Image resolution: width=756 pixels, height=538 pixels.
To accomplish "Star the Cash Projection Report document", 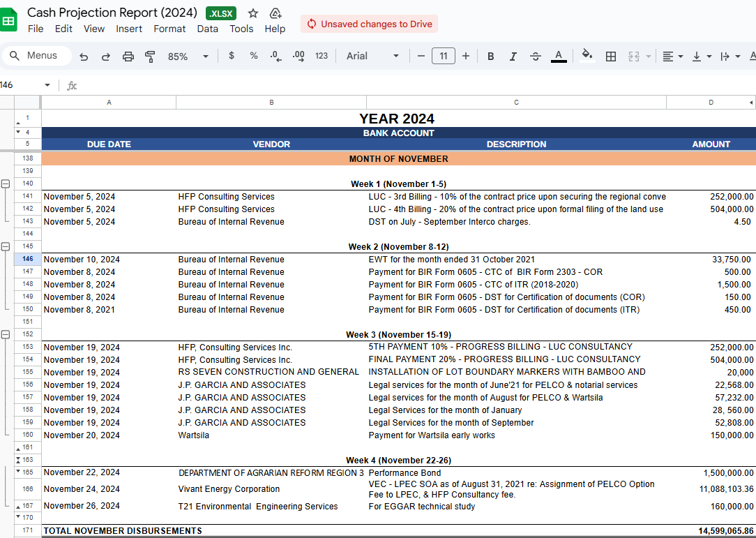I will tap(253, 13).
